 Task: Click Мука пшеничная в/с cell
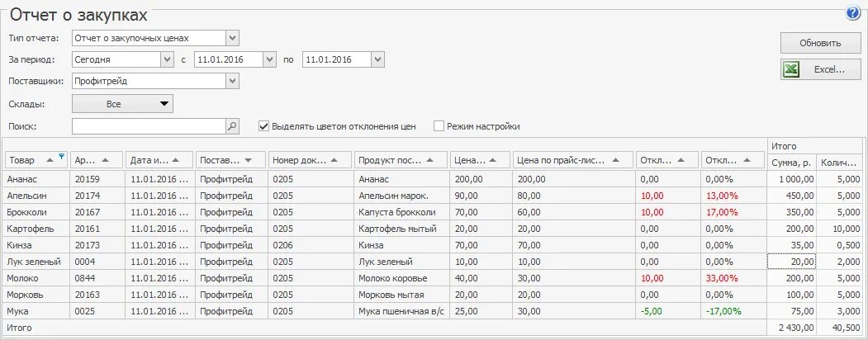pos(401,311)
